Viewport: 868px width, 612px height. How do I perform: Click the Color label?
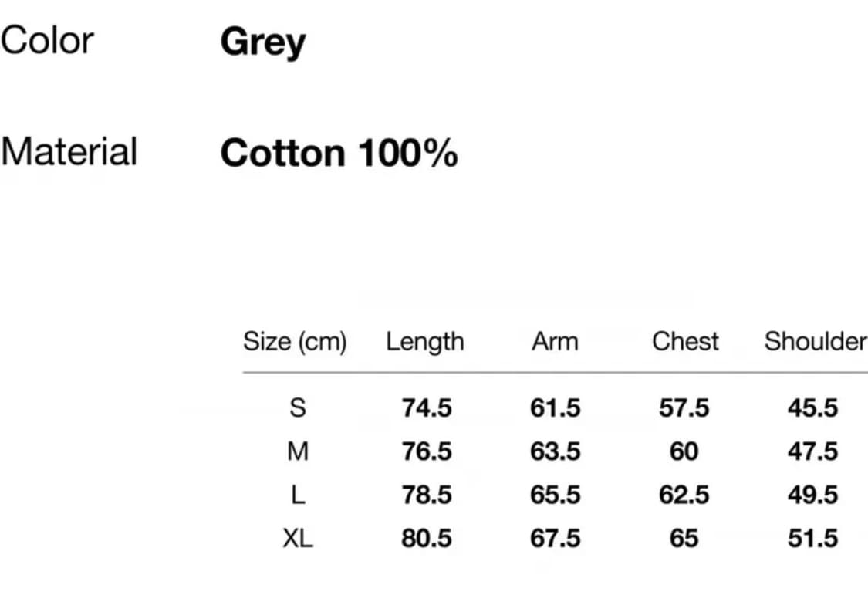(x=47, y=40)
